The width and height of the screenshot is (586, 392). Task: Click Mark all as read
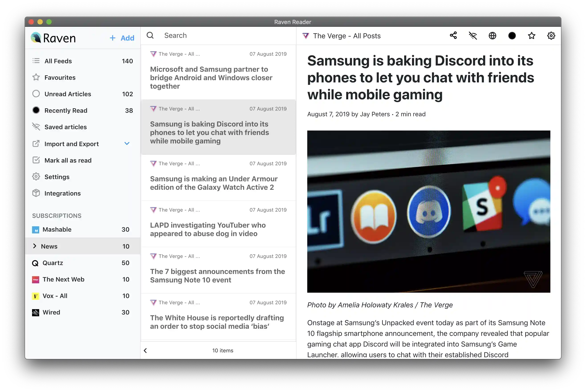tap(68, 160)
